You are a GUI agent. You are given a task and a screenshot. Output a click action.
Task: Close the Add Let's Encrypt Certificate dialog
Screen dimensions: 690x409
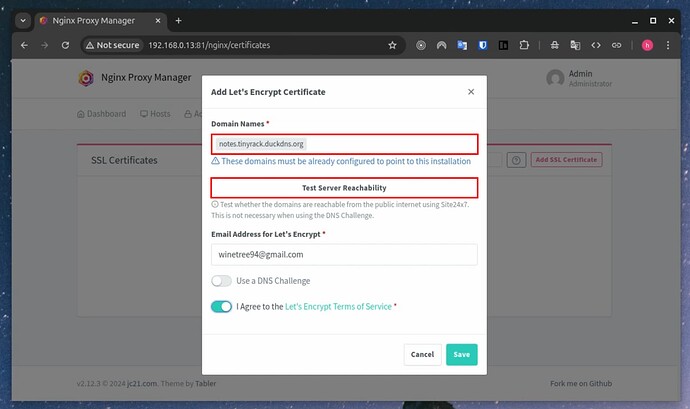(471, 92)
